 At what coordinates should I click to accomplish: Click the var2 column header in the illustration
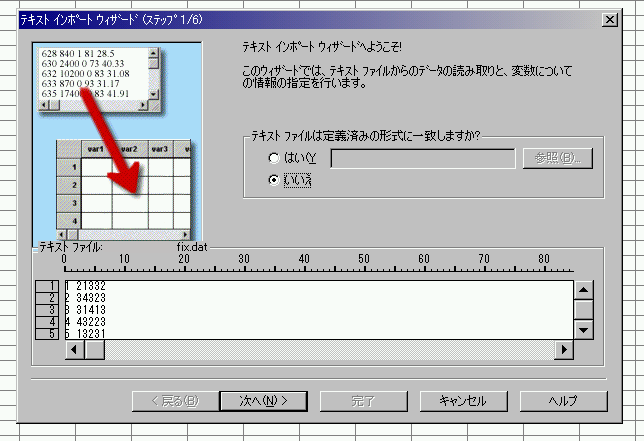(128, 149)
